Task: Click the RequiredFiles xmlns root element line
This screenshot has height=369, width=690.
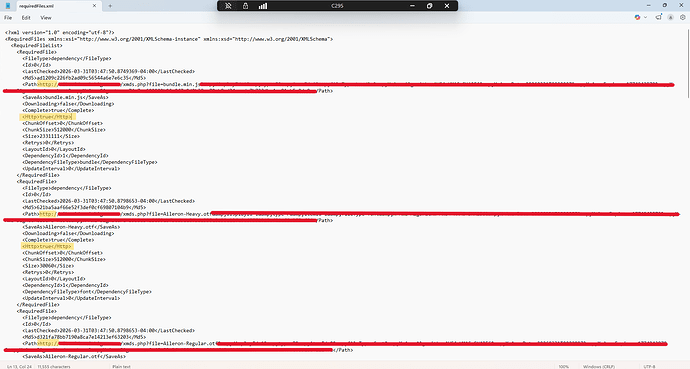Action: (169, 39)
